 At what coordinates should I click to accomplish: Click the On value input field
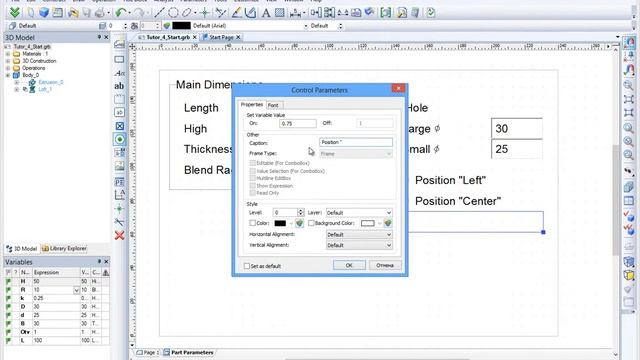[298, 123]
